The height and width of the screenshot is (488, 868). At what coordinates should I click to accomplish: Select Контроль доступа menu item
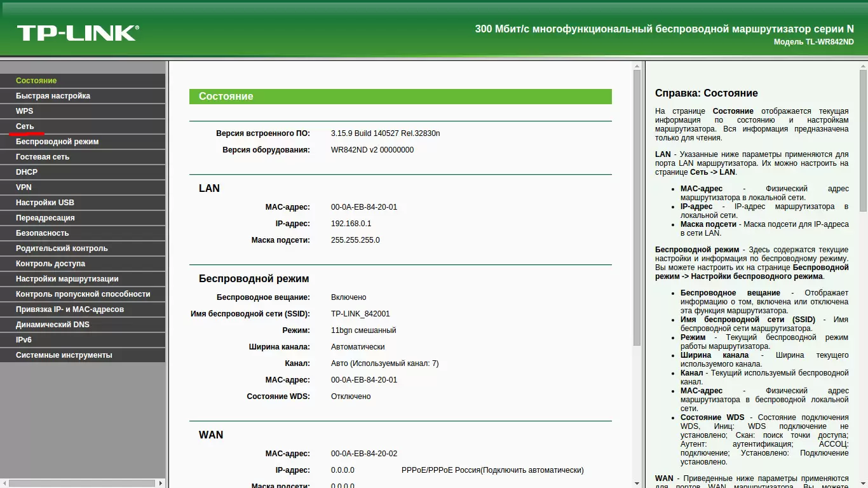click(50, 264)
